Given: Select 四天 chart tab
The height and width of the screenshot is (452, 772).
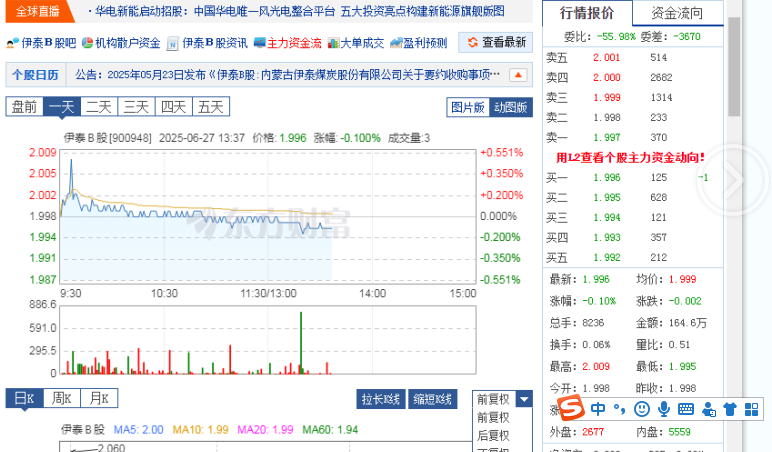Looking at the screenshot, I should coord(174,107).
